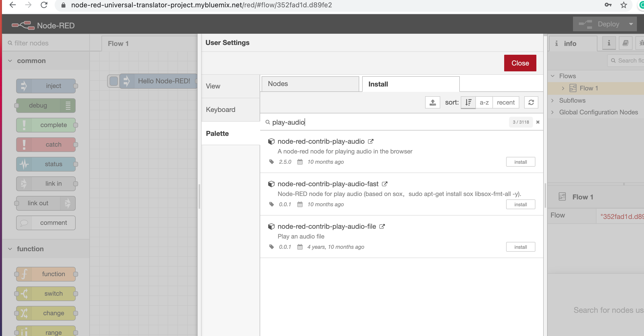Open external link for node-red-contrib-play-audio
This screenshot has width=644, height=336.
(x=370, y=141)
